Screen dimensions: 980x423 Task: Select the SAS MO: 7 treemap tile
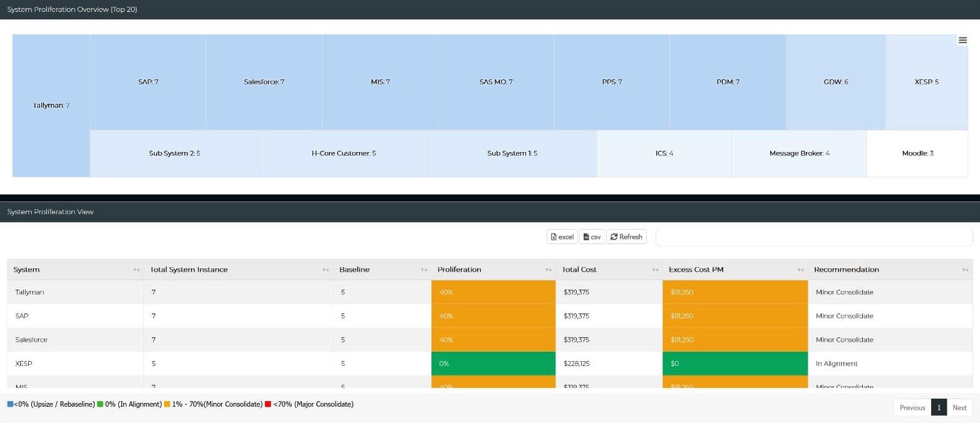tap(496, 82)
